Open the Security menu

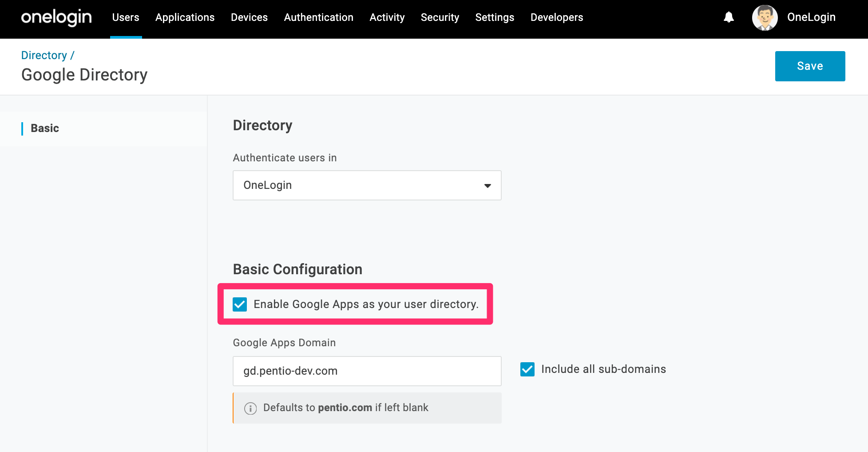click(x=440, y=17)
